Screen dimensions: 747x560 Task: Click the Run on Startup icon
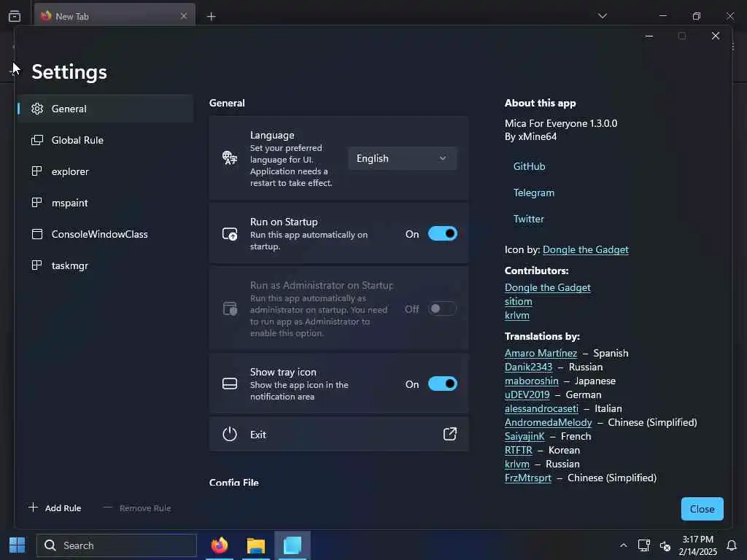pos(230,234)
